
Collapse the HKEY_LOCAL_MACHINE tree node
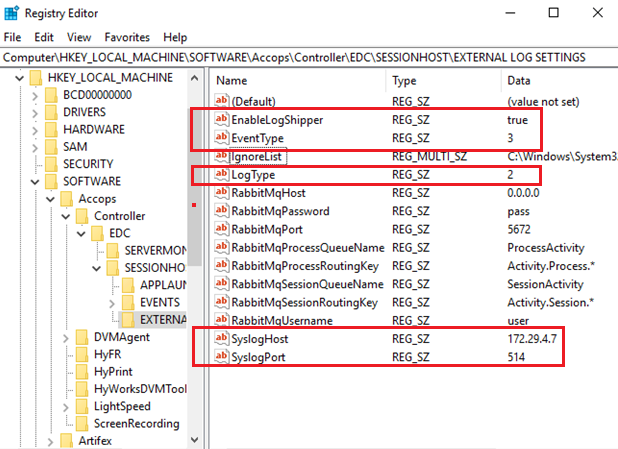tap(19, 78)
